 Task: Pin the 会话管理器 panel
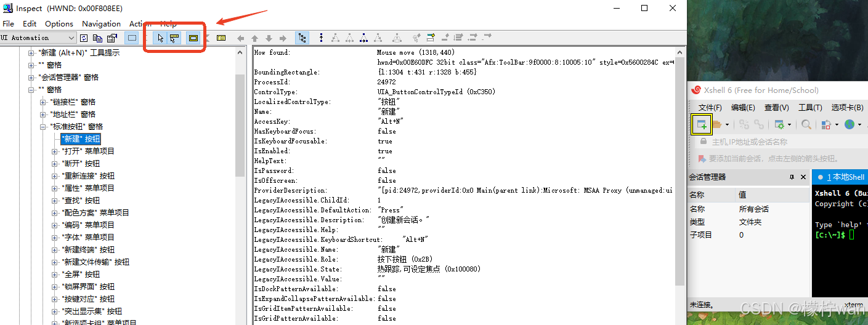click(x=792, y=177)
